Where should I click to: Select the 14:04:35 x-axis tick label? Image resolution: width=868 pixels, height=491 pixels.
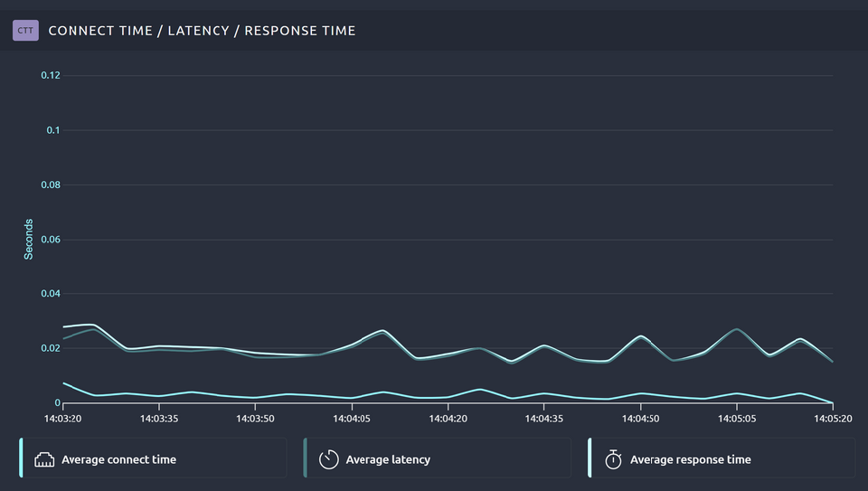click(x=544, y=419)
